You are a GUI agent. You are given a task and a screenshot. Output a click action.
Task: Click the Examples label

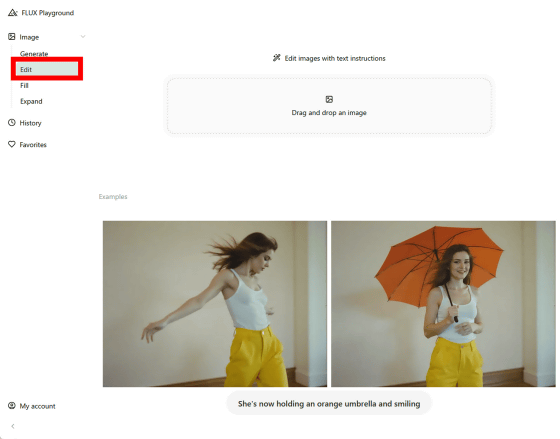pos(113,196)
